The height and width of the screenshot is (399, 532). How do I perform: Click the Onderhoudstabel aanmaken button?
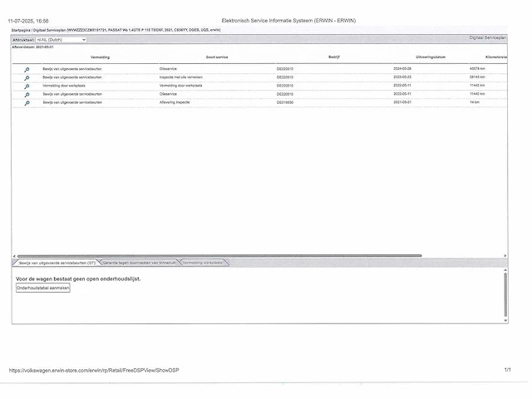(43, 288)
